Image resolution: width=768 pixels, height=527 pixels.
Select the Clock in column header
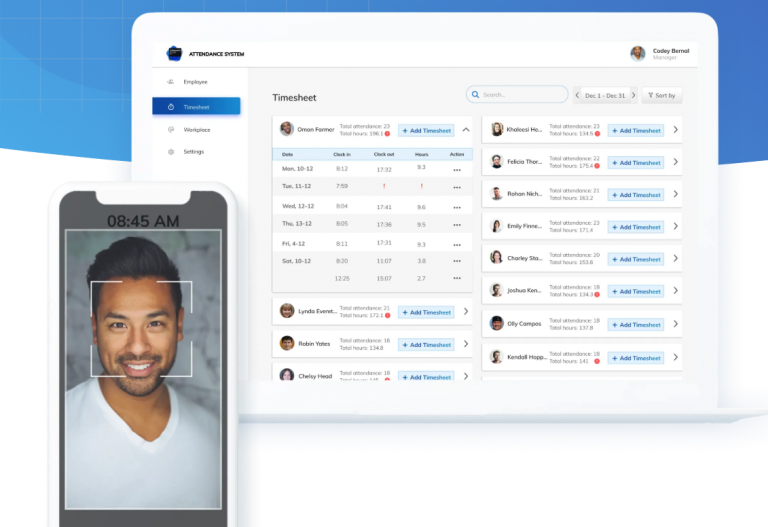tap(342, 154)
